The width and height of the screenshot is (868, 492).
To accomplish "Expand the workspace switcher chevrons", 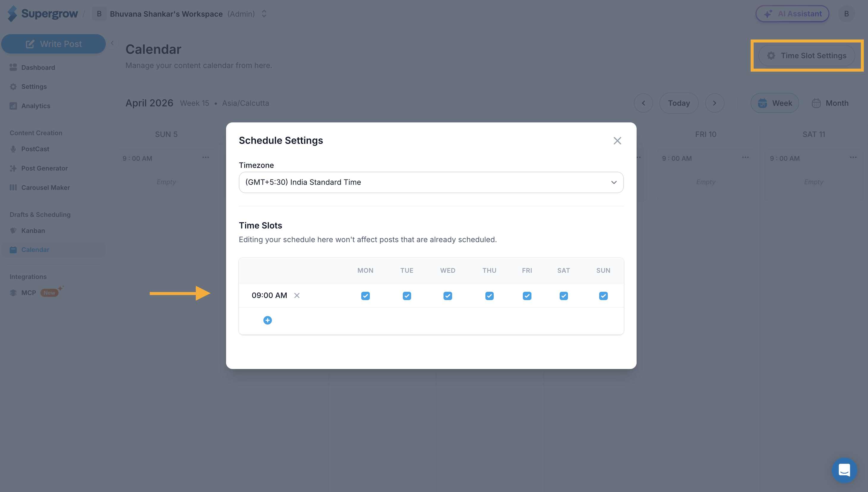I will (264, 13).
